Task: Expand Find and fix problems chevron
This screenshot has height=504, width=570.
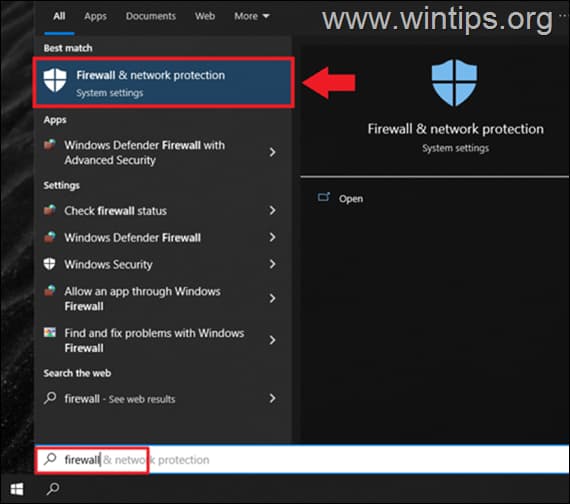Action: tap(272, 340)
